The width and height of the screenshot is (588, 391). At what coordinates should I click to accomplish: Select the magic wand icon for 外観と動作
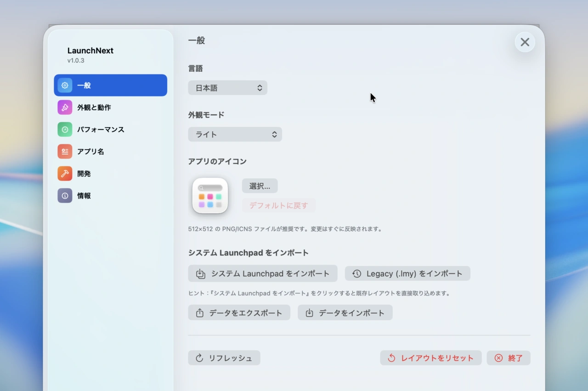click(65, 107)
